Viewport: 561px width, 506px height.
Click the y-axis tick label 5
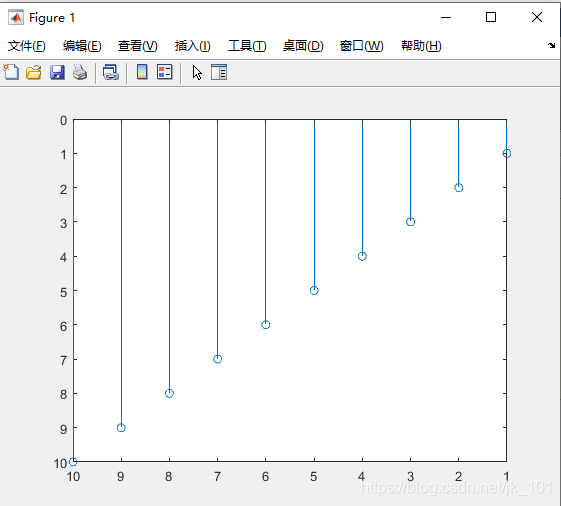[x=64, y=292]
